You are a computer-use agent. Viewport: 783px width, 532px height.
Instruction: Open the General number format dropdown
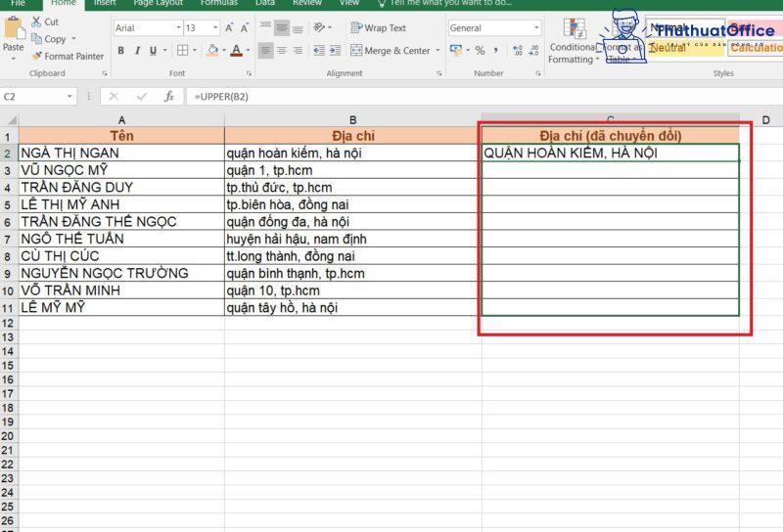[x=536, y=28]
